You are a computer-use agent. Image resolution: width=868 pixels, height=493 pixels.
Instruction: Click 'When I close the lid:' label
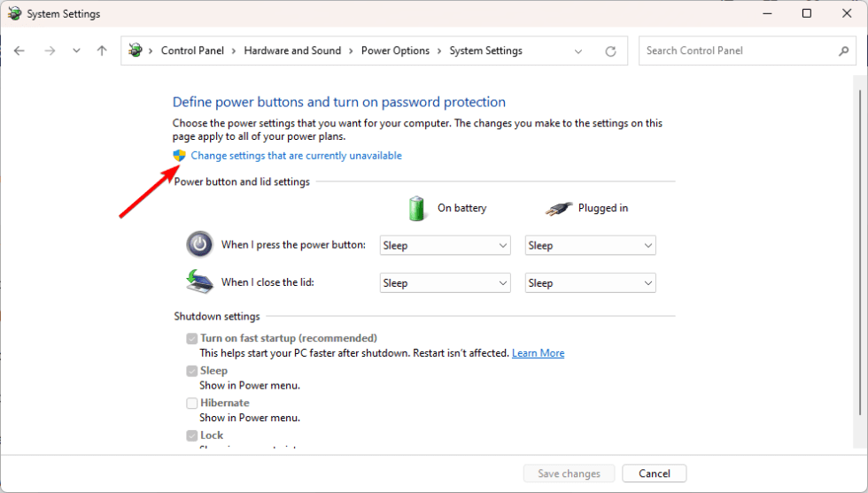coord(267,282)
